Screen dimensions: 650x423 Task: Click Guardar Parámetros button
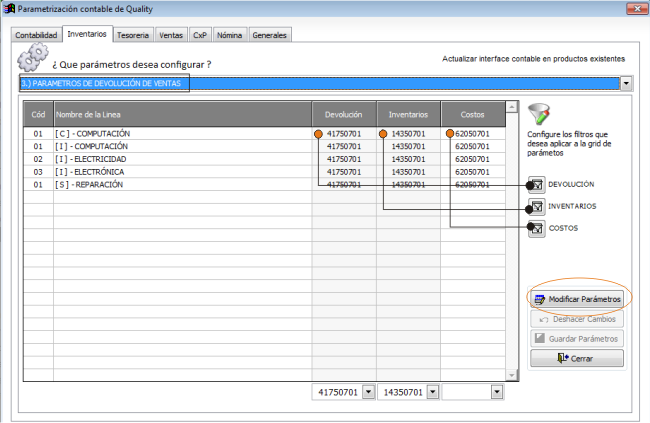click(x=577, y=339)
